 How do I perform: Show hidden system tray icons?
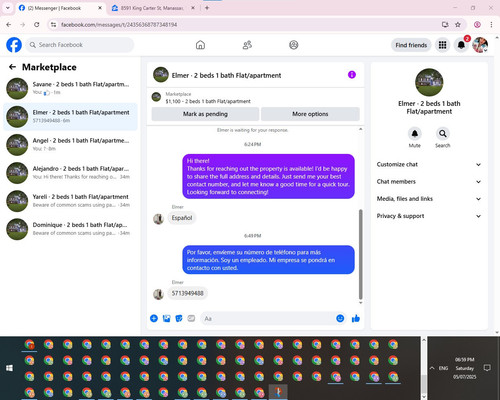click(432, 368)
